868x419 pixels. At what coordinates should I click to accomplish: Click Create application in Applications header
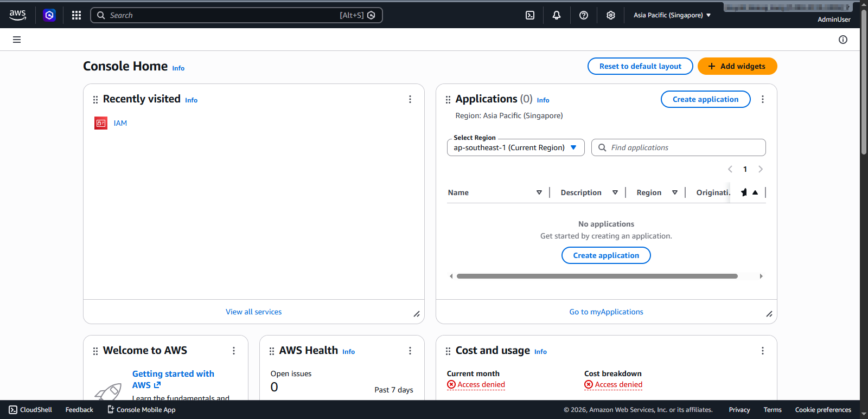(705, 99)
